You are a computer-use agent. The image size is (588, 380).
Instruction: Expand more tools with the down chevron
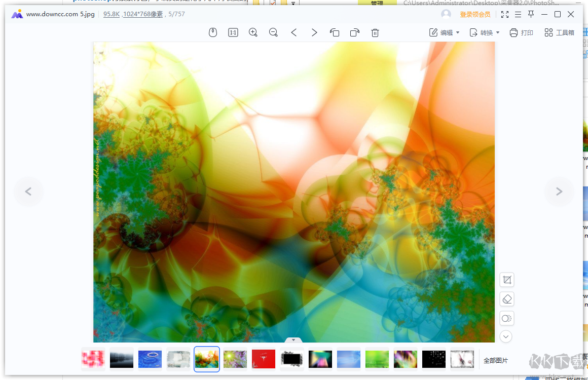point(506,336)
